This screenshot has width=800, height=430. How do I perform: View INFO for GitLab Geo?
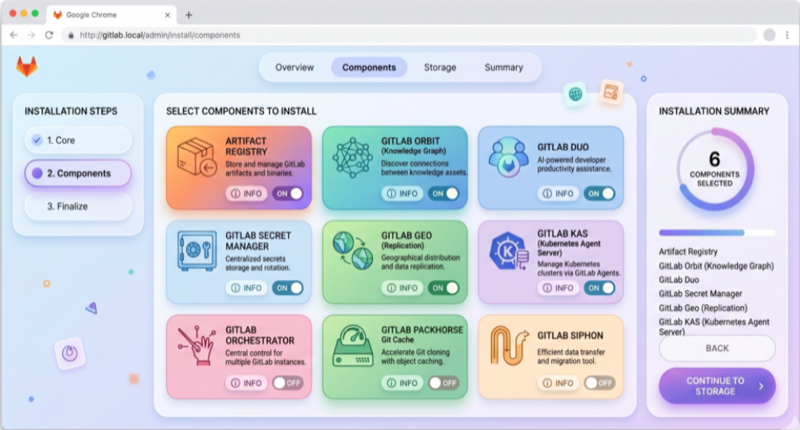click(x=402, y=288)
